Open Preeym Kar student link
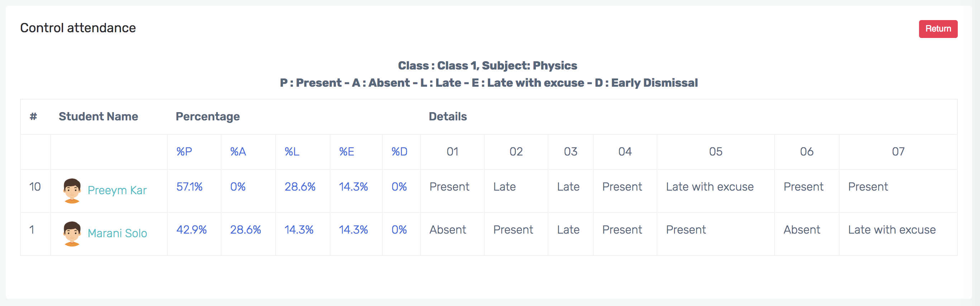Image resolution: width=980 pixels, height=306 pixels. (x=117, y=190)
